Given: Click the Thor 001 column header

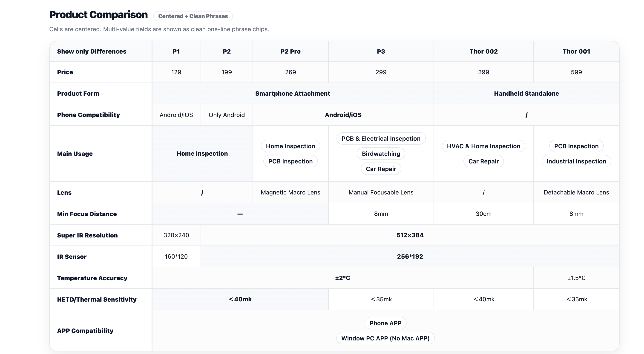Looking at the screenshot, I should coord(576,51).
